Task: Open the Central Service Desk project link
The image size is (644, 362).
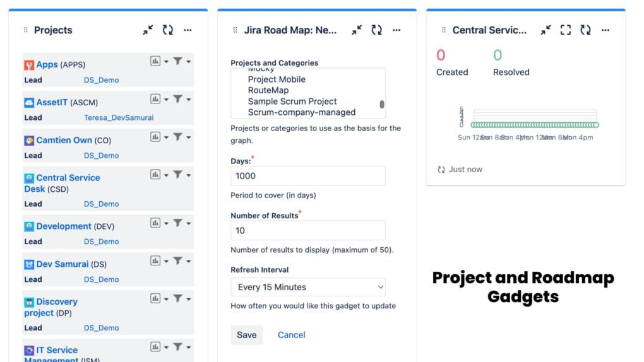Action: (x=62, y=183)
